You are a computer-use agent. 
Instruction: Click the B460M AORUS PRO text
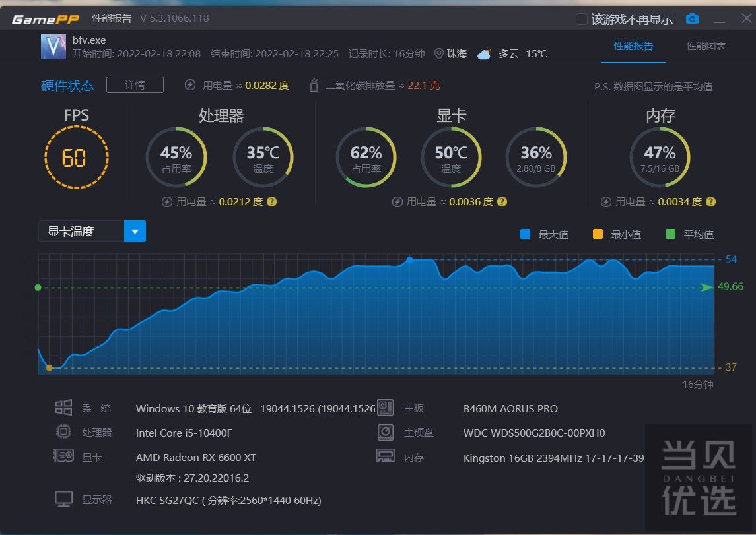[510, 409]
